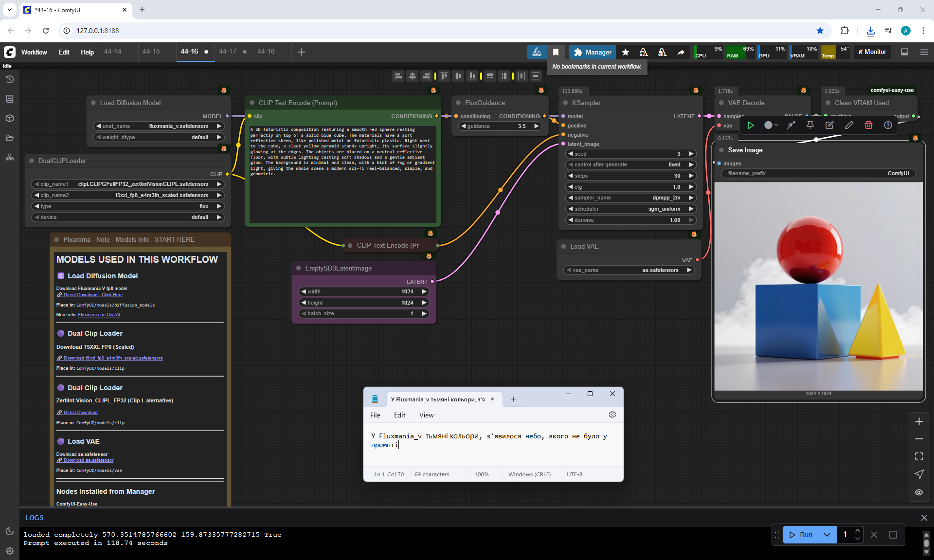Click the guidance 3.5 value slider
Viewport: 934px width, 560px height.
500,126
